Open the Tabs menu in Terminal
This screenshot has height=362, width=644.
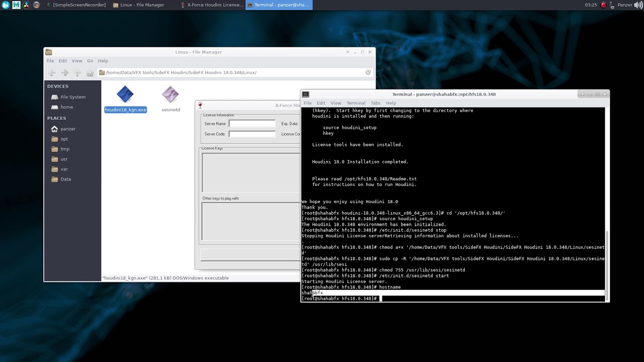pyautogui.click(x=376, y=103)
